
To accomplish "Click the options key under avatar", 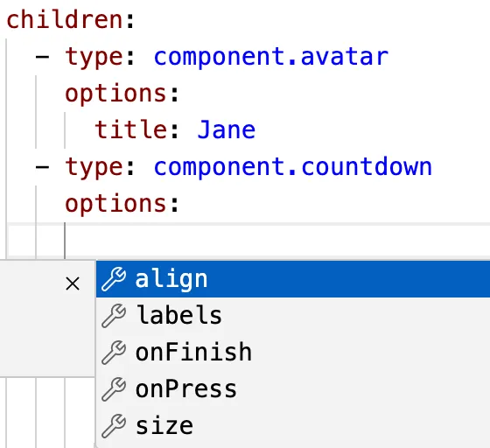I will pos(115,94).
